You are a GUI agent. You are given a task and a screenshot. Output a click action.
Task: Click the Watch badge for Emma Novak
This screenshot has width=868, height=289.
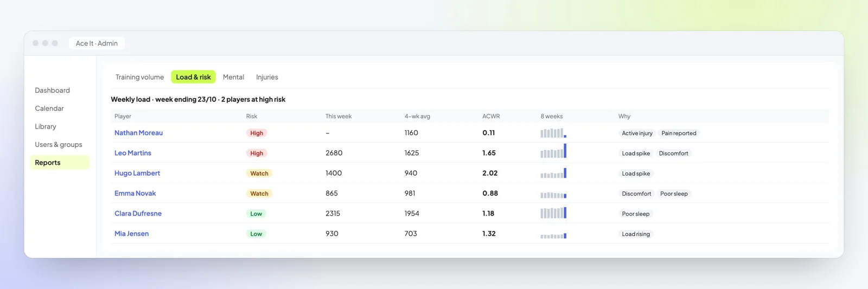(x=259, y=194)
